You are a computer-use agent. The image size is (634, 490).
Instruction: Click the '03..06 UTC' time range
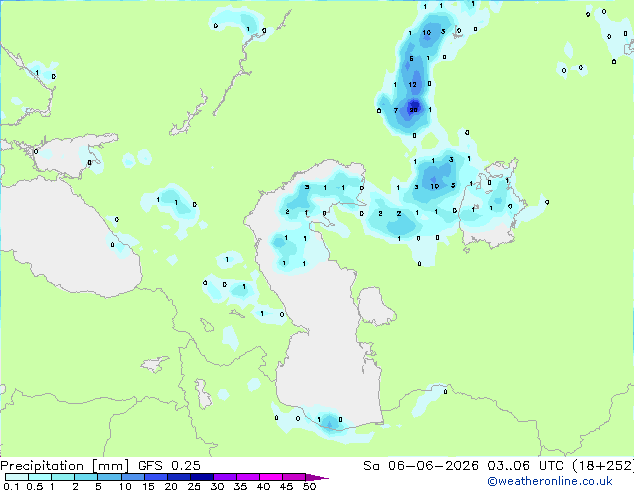point(526,466)
